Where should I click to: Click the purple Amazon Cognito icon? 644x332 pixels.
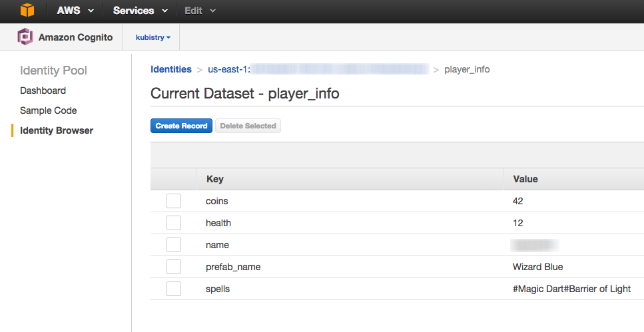25,37
